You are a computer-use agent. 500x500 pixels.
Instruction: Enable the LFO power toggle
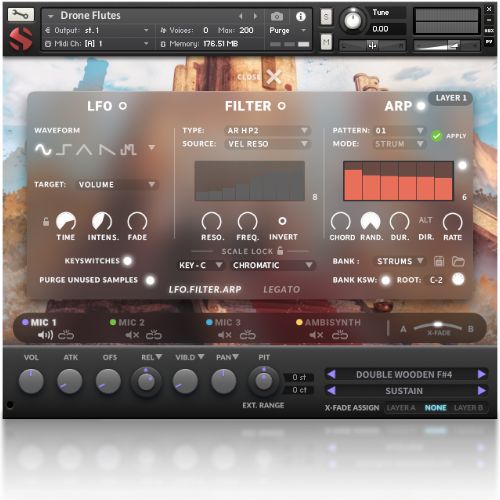click(123, 106)
